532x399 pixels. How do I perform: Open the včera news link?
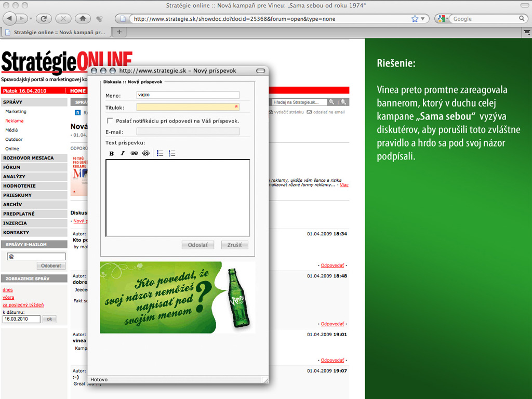pos(8,297)
